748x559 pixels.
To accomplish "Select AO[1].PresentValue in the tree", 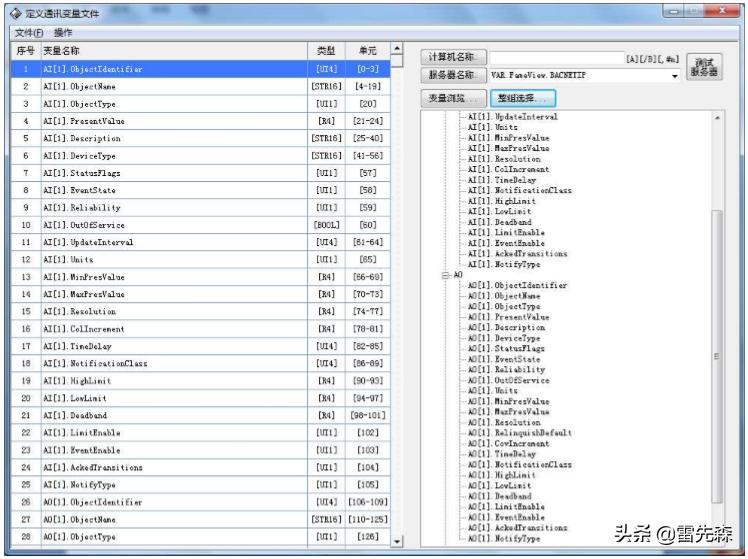I will point(509,317).
